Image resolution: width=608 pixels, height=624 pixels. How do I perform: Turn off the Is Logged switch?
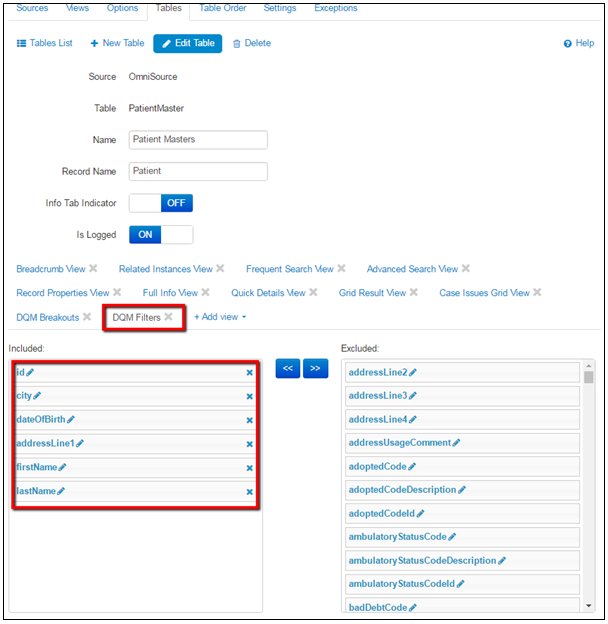[161, 235]
